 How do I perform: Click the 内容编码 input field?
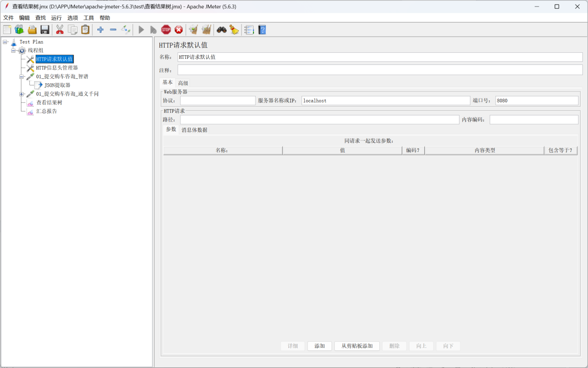point(534,120)
